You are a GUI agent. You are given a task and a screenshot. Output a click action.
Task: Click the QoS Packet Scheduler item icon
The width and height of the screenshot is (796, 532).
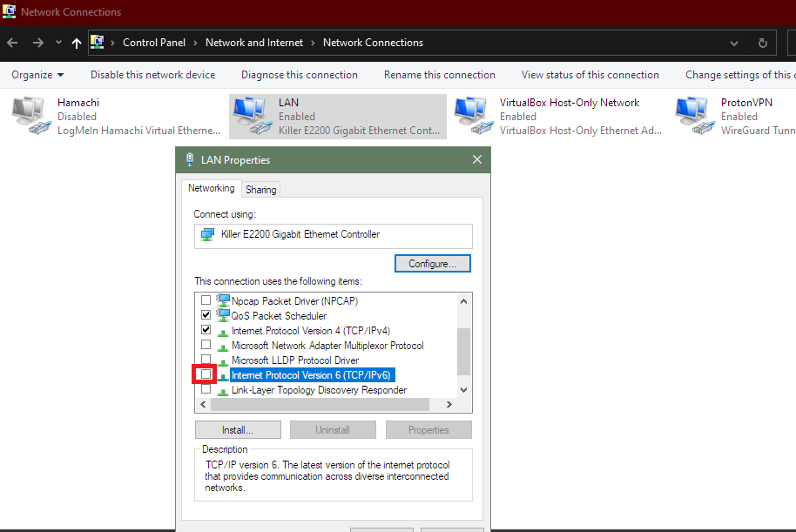pos(223,315)
